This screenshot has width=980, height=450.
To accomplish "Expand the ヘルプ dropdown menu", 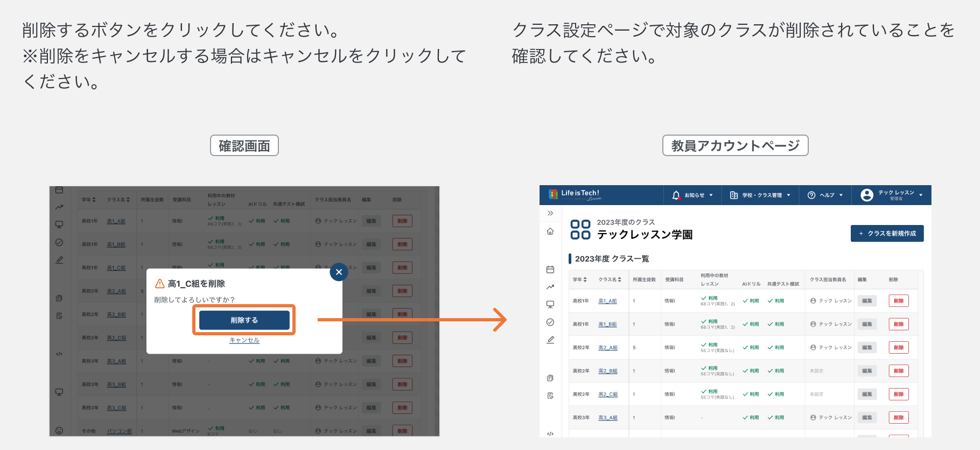I will [x=825, y=195].
